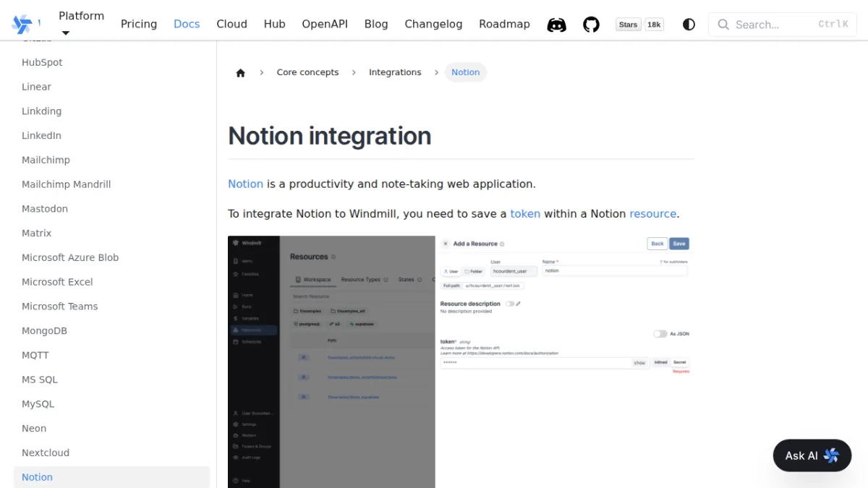This screenshot has width=868, height=488.
Task: Follow the token link in the paragraph
Action: (525, 214)
